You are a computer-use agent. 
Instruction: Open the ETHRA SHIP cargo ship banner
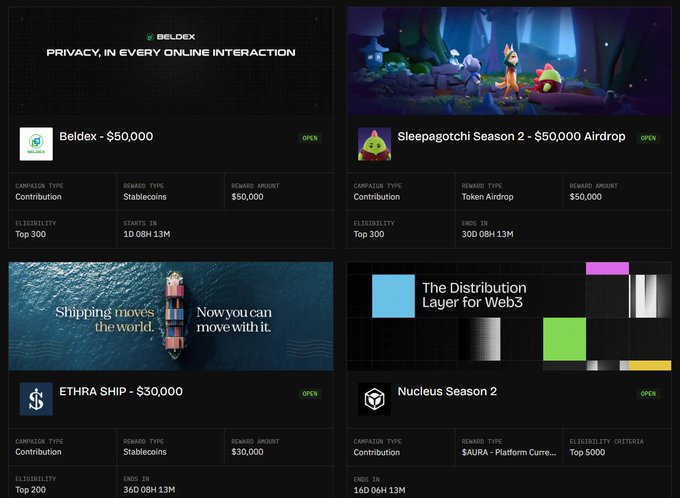[x=171, y=316]
